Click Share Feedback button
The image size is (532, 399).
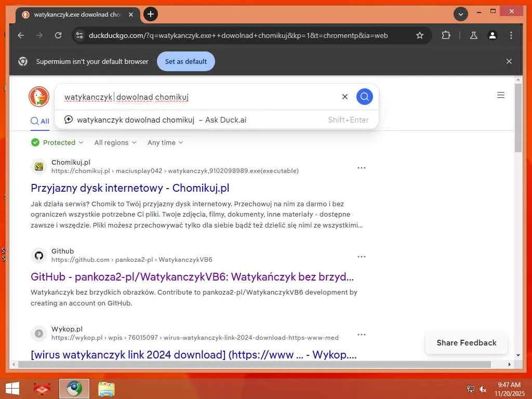point(467,343)
